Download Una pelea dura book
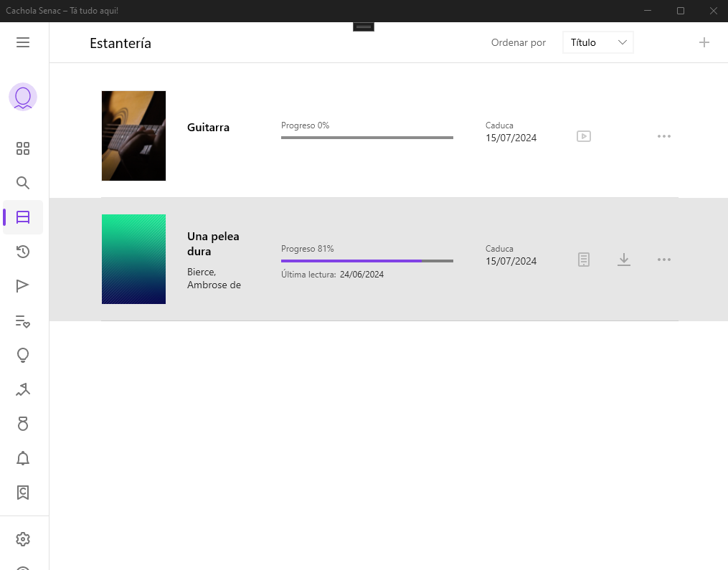 [x=624, y=260]
